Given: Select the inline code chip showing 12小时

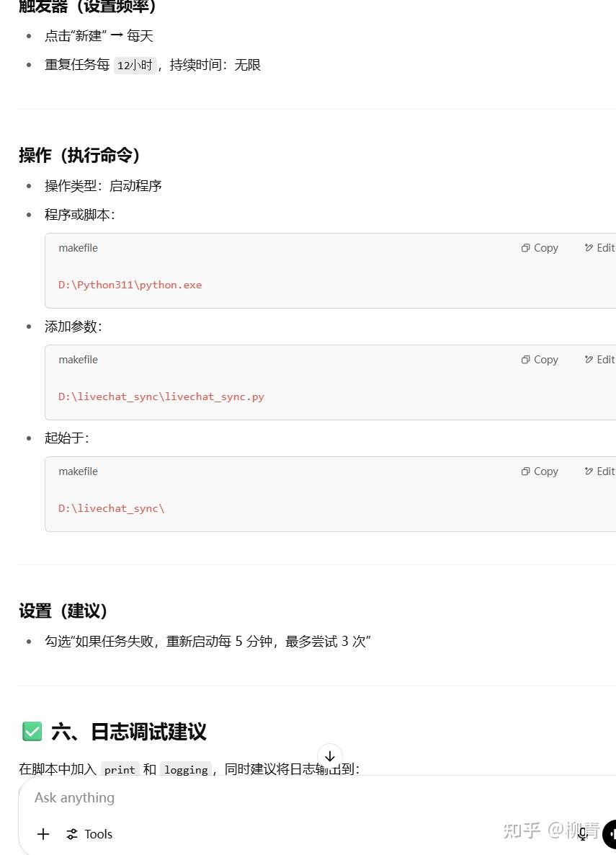Looking at the screenshot, I should point(135,64).
